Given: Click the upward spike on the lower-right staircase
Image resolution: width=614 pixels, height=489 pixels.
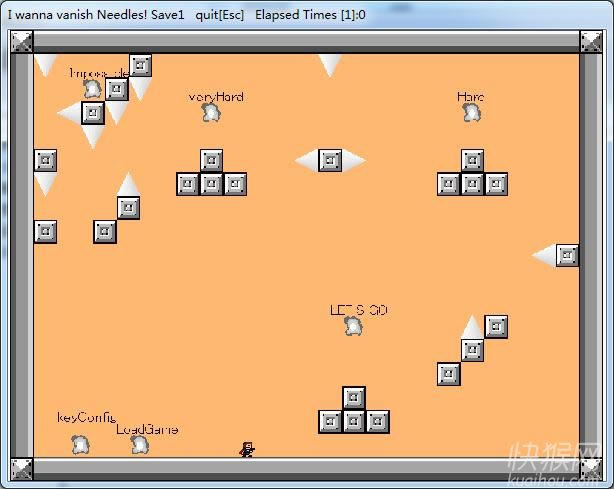Looking at the screenshot, I should (472, 328).
